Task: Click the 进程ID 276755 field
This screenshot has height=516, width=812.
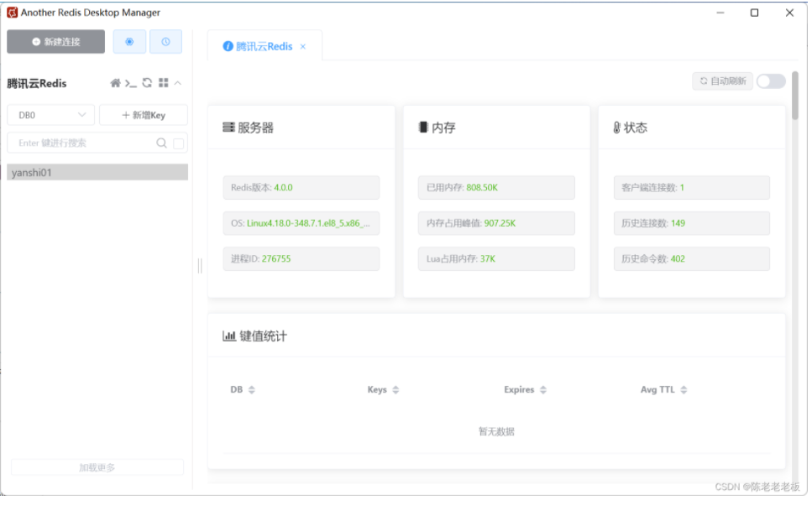Action: pos(301,258)
